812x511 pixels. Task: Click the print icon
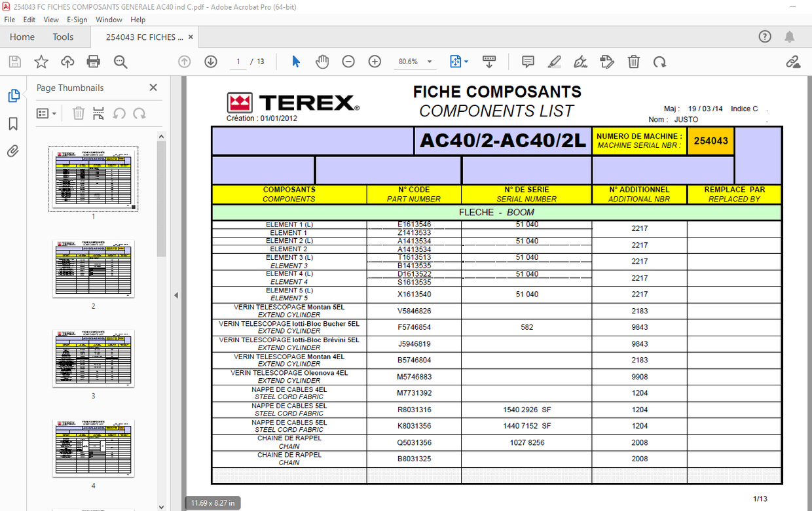click(x=93, y=61)
